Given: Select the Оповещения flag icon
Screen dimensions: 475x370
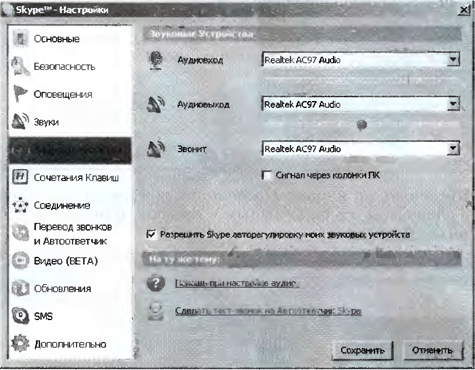Looking at the screenshot, I should point(20,94).
